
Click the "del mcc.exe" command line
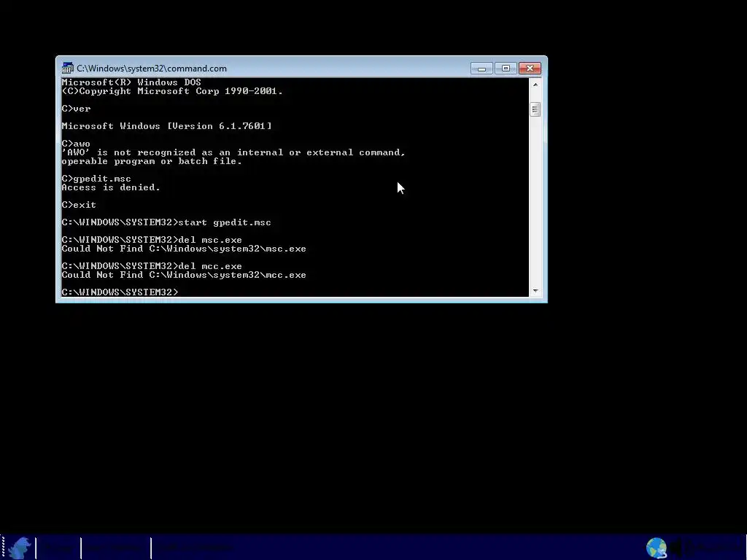click(152, 266)
